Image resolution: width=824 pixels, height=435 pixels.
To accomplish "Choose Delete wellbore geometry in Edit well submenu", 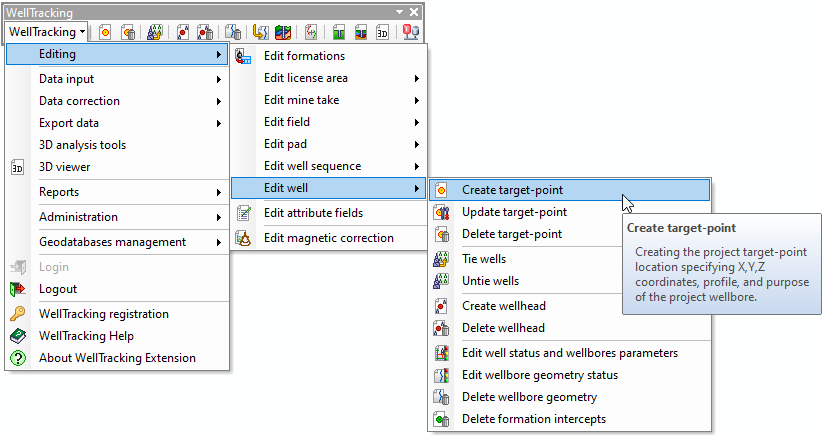I will [570, 397].
